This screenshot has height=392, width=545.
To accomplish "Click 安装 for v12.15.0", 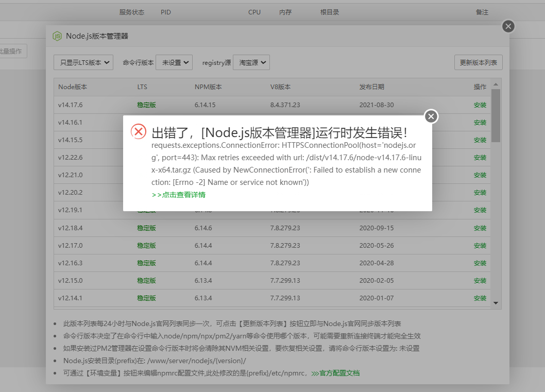I will tap(480, 280).
